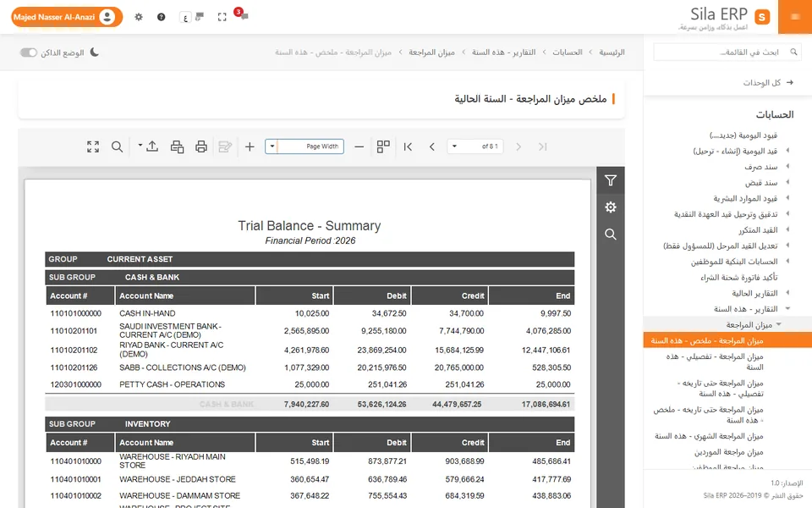Click WAREHOUSE - JEDDAH STORE account name
Screen dimensions: 812x508
(x=177, y=479)
